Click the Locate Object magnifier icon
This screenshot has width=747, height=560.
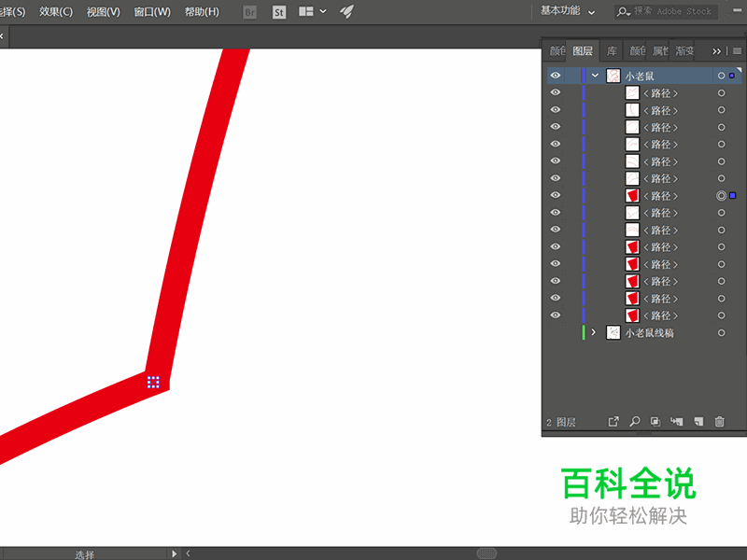pos(635,421)
